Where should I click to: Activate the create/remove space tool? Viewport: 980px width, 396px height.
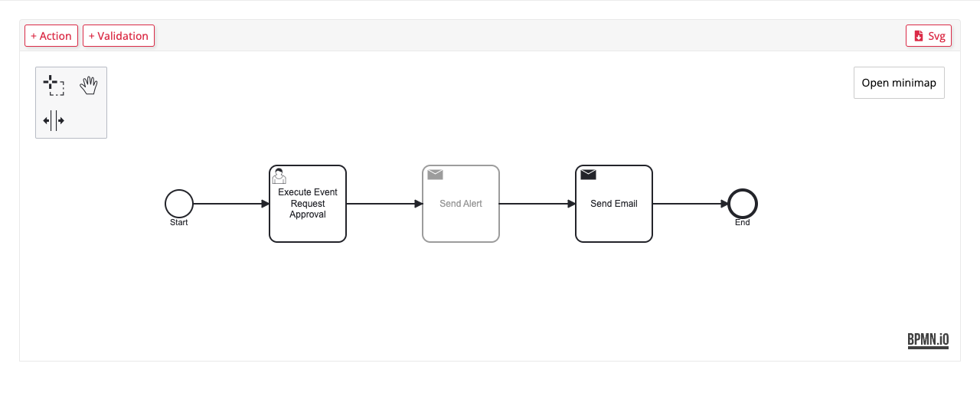click(54, 120)
